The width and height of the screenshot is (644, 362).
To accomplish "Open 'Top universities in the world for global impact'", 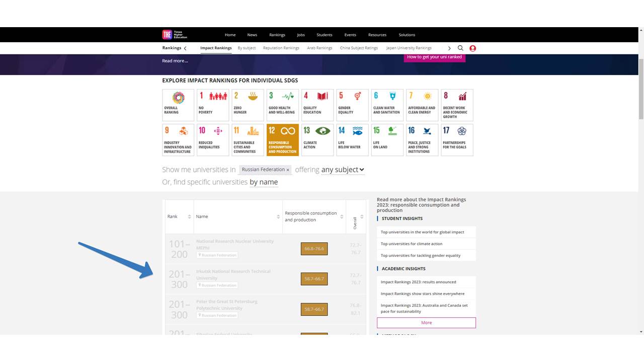I will click(423, 232).
